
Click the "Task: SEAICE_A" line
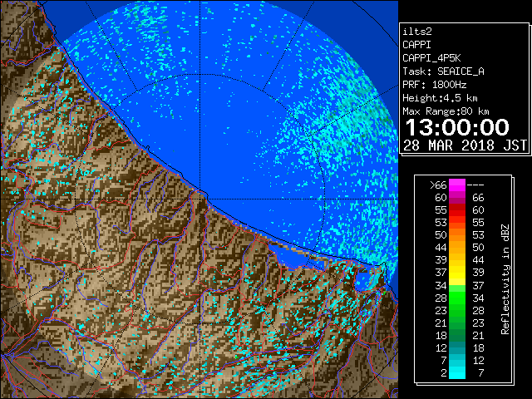click(x=443, y=71)
